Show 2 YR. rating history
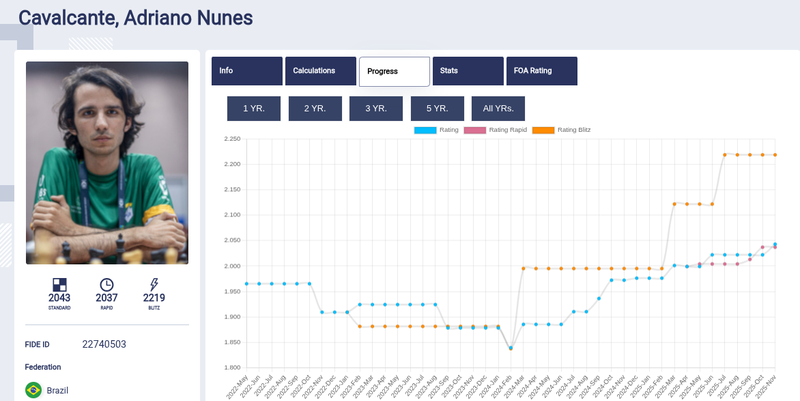The width and height of the screenshot is (800, 401). (315, 109)
